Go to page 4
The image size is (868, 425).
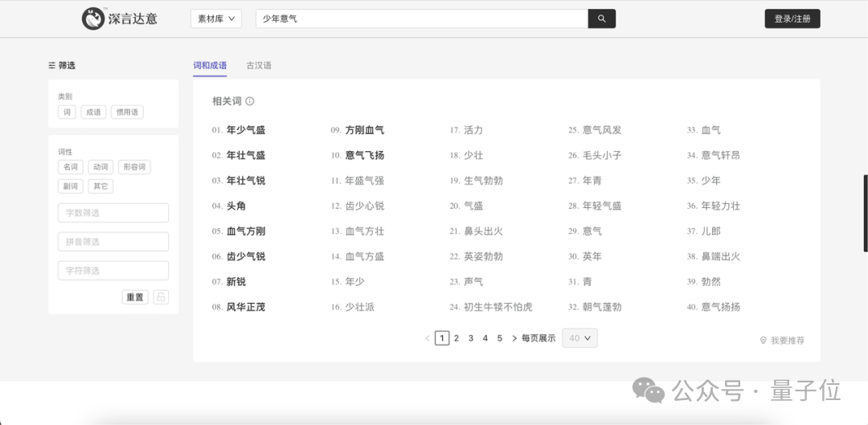485,338
